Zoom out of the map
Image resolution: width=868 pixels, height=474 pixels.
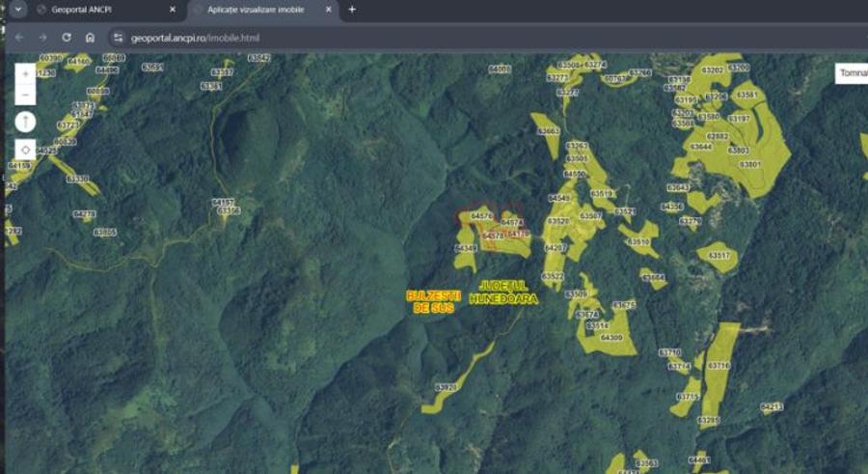pos(25,95)
